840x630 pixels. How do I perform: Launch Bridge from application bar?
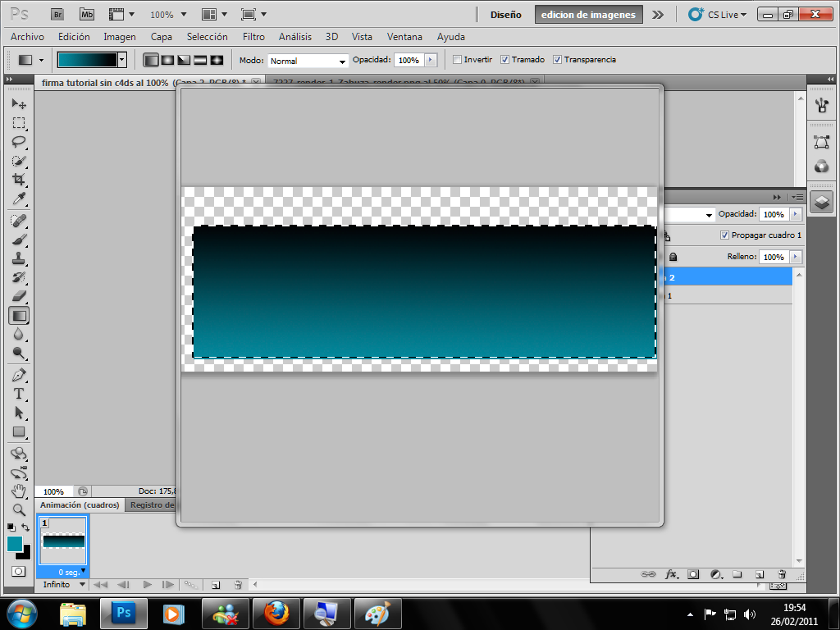click(57, 15)
